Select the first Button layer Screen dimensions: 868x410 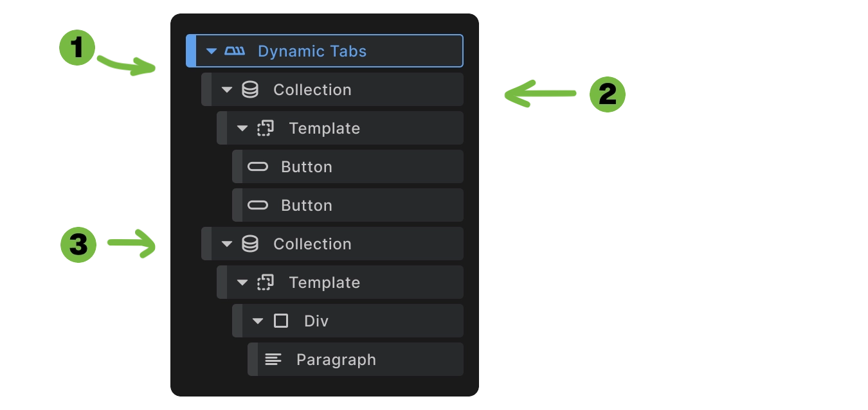coord(306,166)
